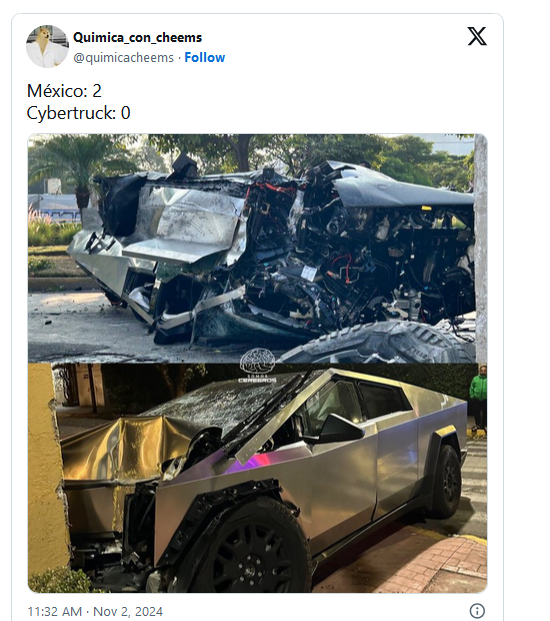The height and width of the screenshot is (621, 550).
Task: Open the top photo of the destroyed Cybertruck
Action: pyautogui.click(x=257, y=248)
